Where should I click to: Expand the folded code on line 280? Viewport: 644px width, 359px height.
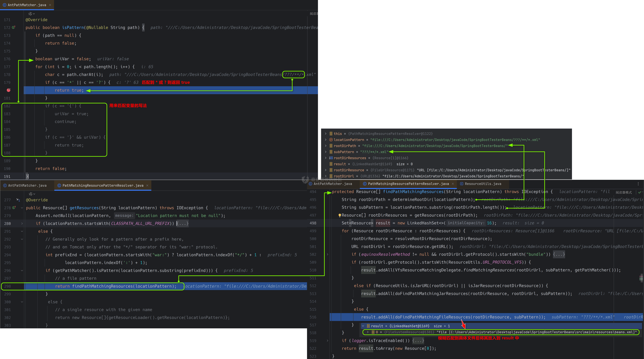pos(22,224)
